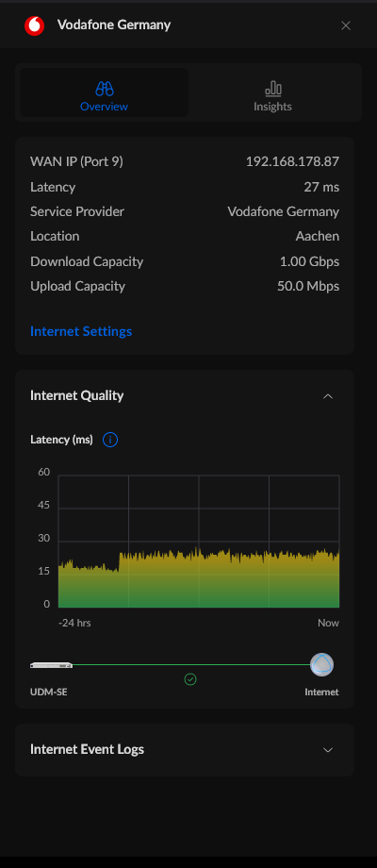Screen dimensions: 377x868
Task: Select the Overview tab
Action: pyautogui.click(x=104, y=93)
